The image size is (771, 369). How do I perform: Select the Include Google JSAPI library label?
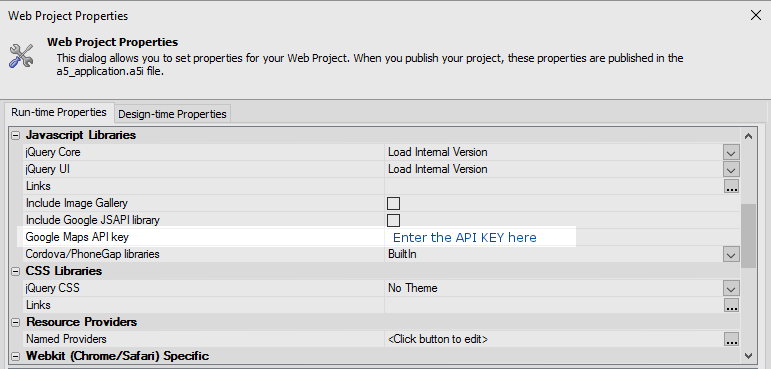92,220
